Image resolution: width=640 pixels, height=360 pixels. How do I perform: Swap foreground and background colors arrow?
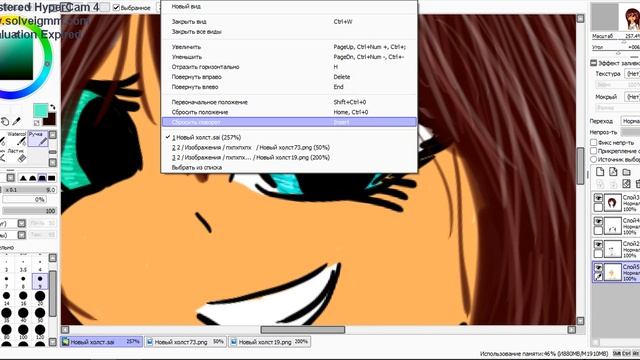[52, 108]
